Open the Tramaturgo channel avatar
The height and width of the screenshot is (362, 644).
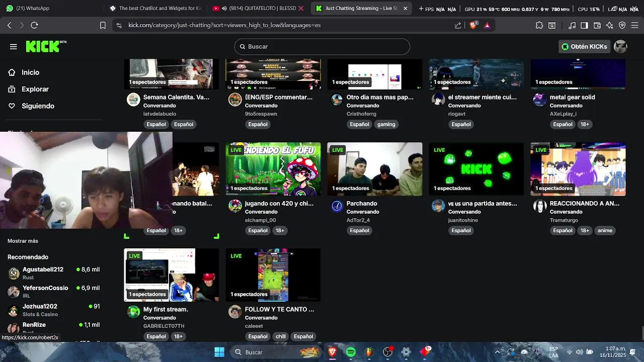540,206
